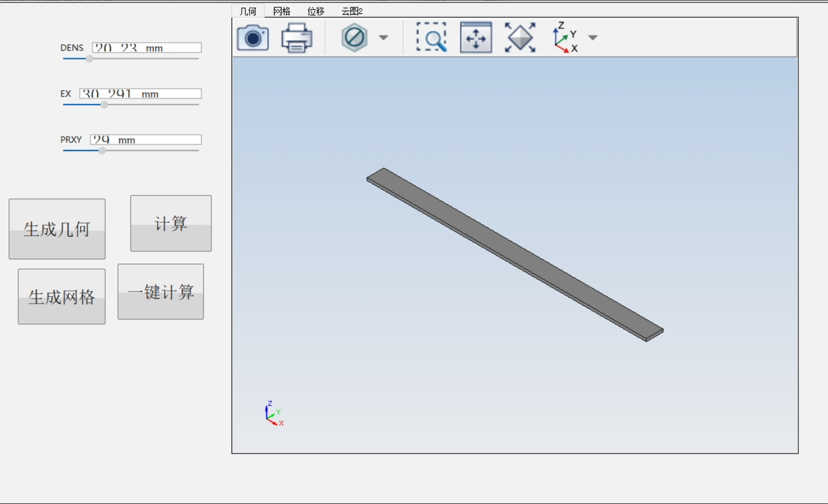
Task: Fit the model to the window with the zoom-extents icon
Action: 520,38
